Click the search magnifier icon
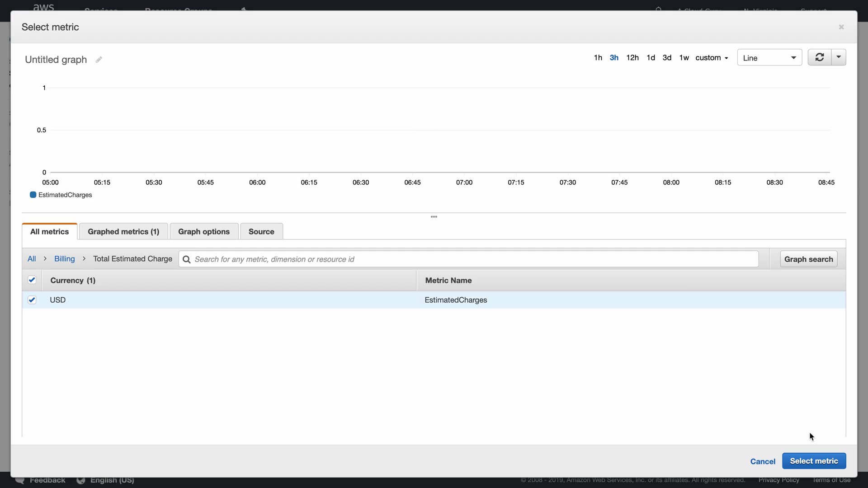The width and height of the screenshot is (868, 488). tap(186, 259)
